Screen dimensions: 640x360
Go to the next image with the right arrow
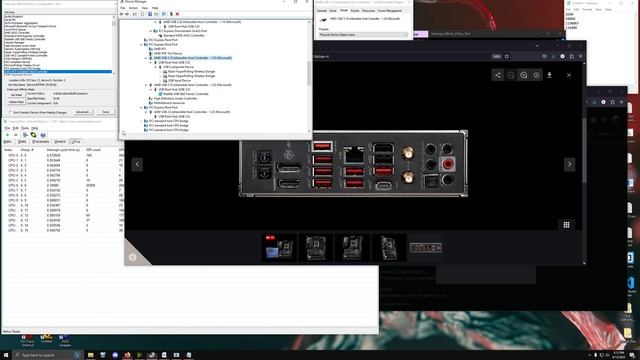pos(569,164)
